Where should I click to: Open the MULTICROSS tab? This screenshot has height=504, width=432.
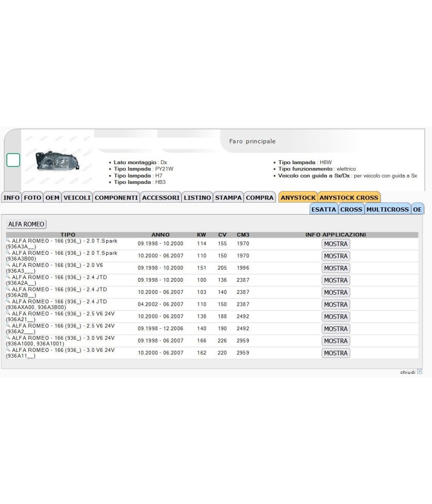[388, 209]
